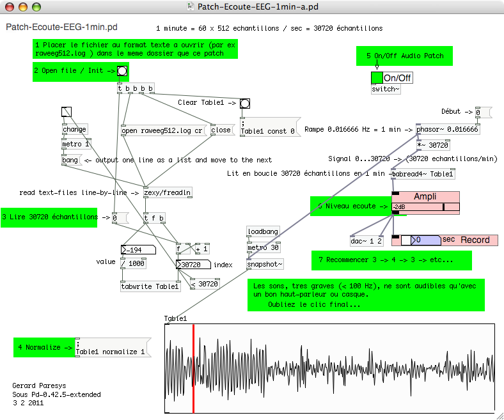Click the 'Les sons, tres graves' note
The height and width of the screenshot is (420, 504).
click(x=365, y=295)
